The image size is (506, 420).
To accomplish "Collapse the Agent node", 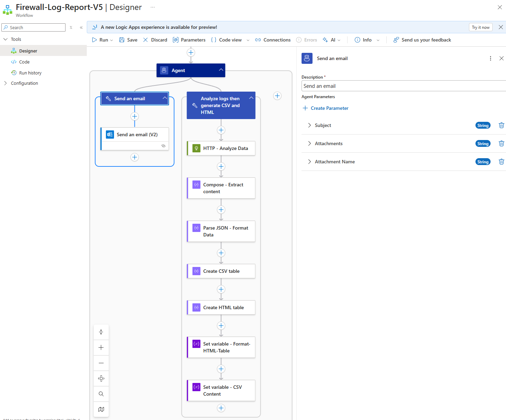I will coord(221,70).
